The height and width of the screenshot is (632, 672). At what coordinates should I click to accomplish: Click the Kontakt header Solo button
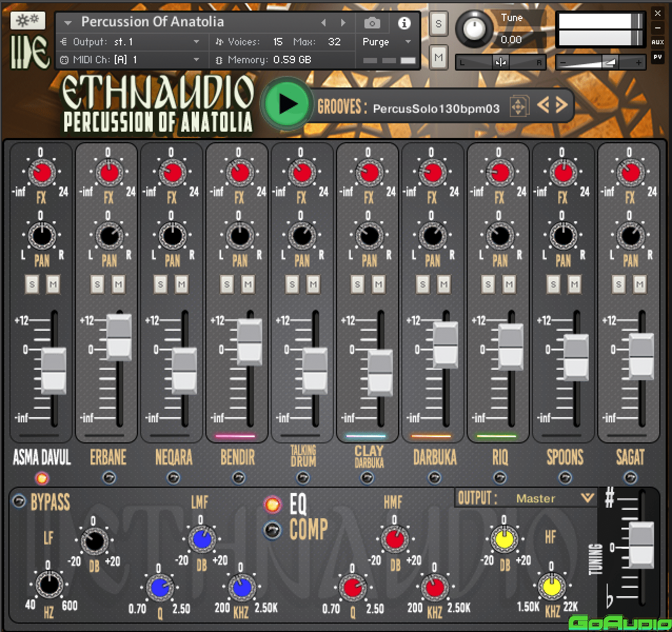439,24
